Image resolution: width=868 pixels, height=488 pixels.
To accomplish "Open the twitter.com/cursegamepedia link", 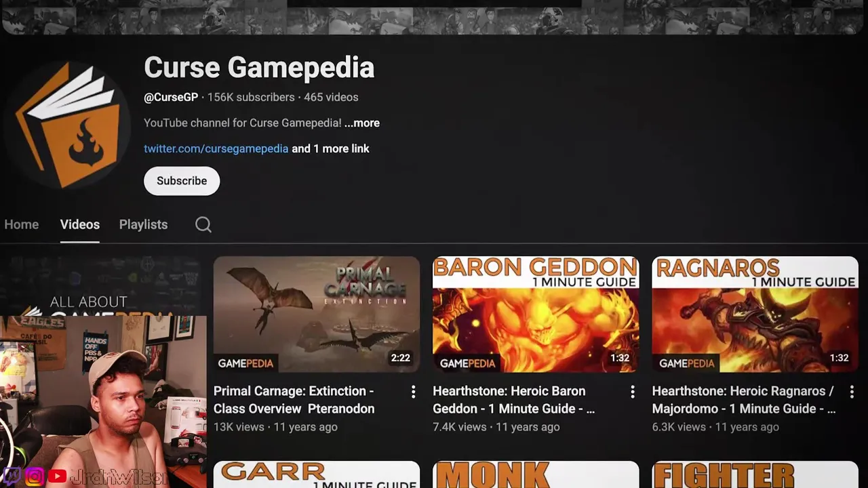I will [x=216, y=148].
